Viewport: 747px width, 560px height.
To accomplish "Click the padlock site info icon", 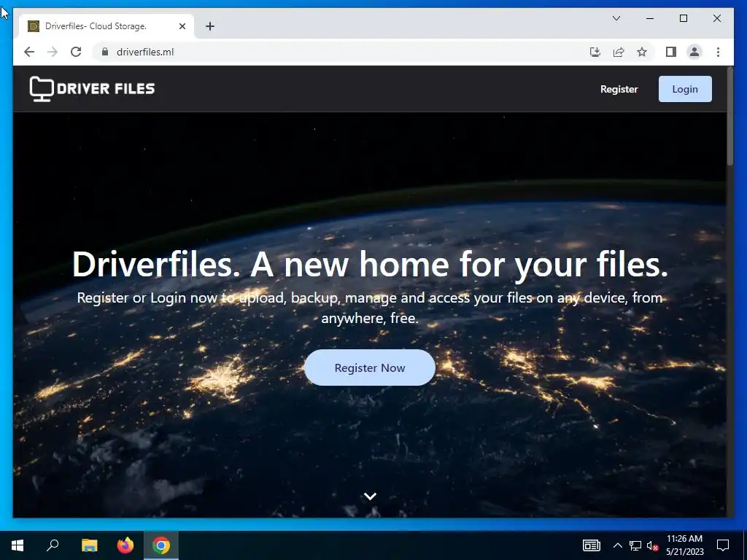I will (105, 52).
